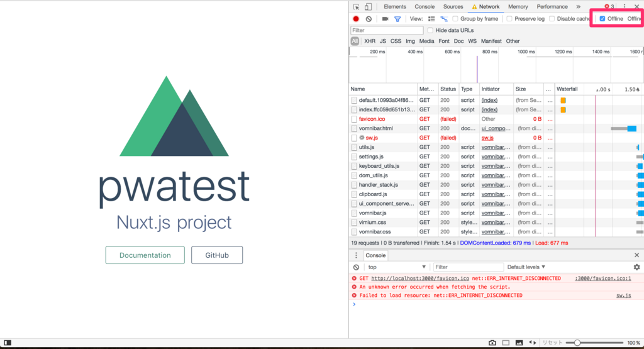Viewport: 644px width, 349px height.
Task: Click the bottom-left panel toggle icon
Action: (x=8, y=343)
